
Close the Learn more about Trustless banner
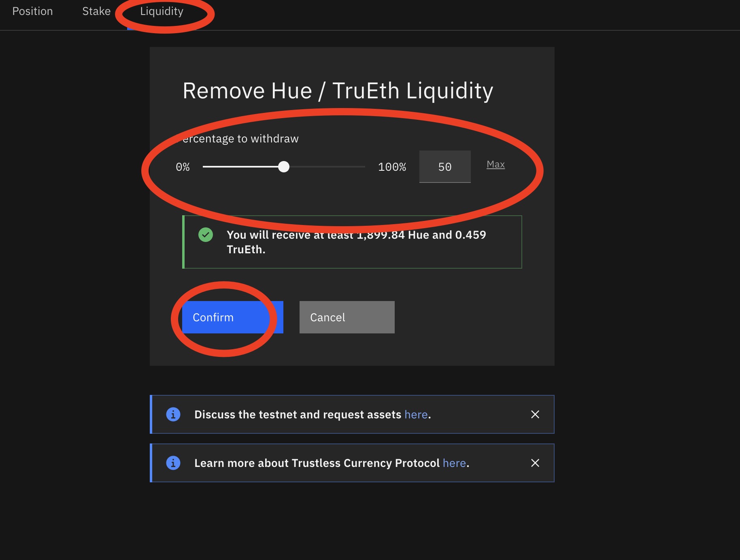[x=535, y=463]
